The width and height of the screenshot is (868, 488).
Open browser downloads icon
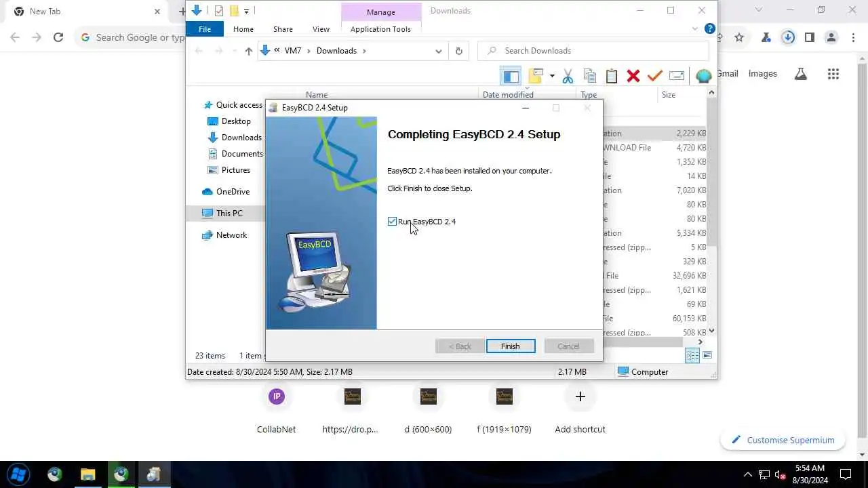point(788,38)
